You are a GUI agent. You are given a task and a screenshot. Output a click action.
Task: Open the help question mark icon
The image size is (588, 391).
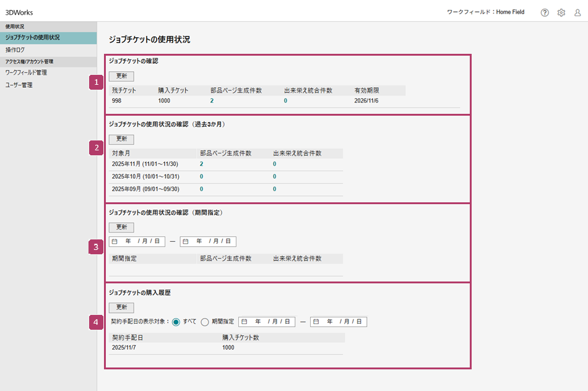click(x=545, y=12)
